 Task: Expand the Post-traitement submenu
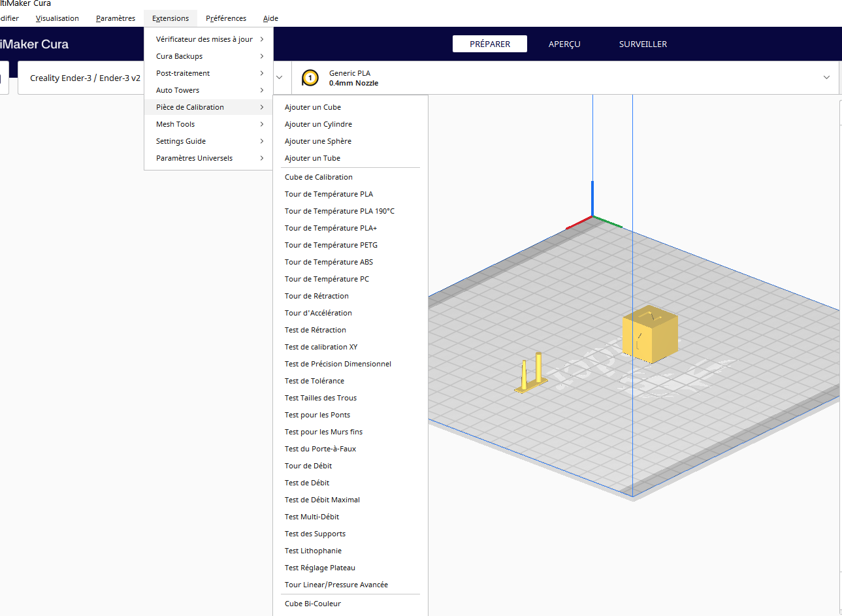[x=208, y=73]
